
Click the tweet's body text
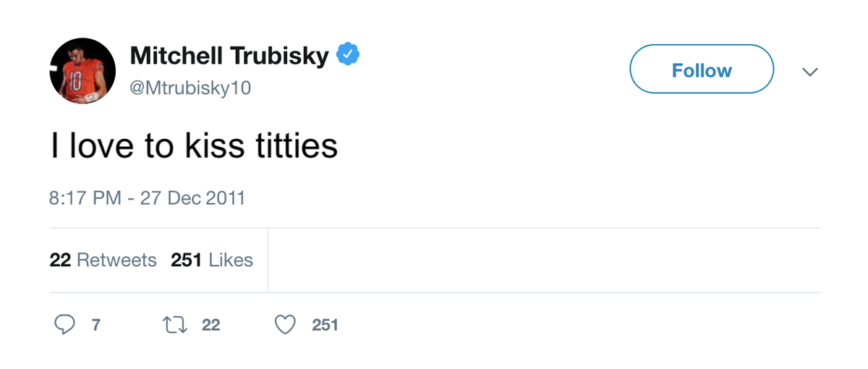pyautogui.click(x=194, y=147)
